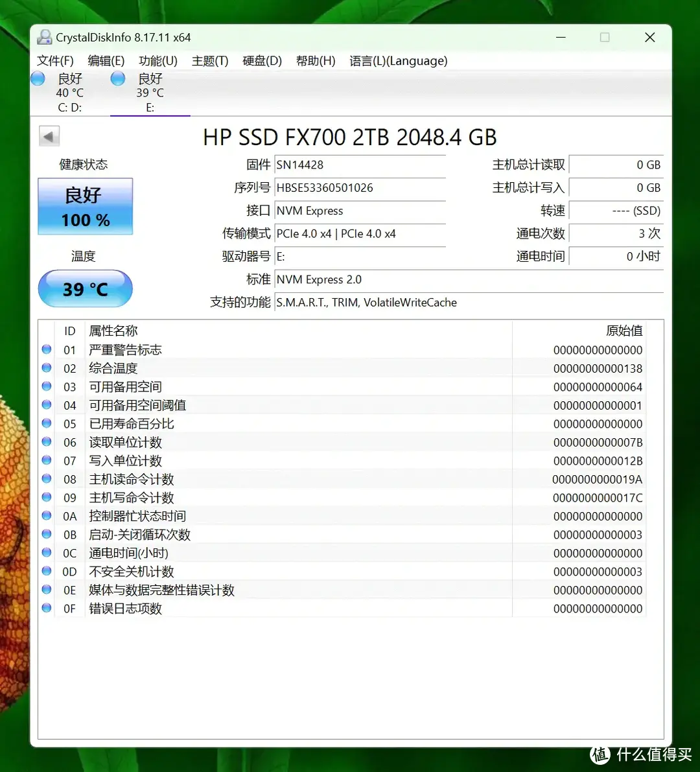Click the firmware field SN14428
This screenshot has height=772, width=700.
[x=360, y=165]
